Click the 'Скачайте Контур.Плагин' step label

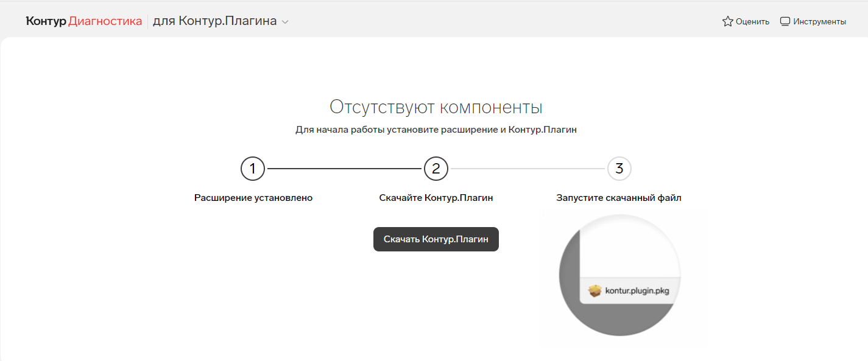click(436, 198)
